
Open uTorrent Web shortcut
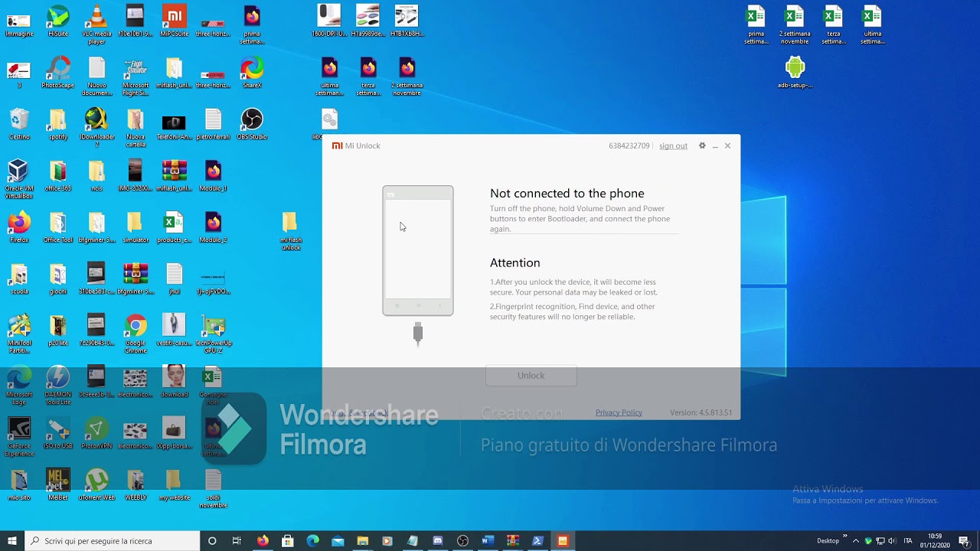click(96, 484)
